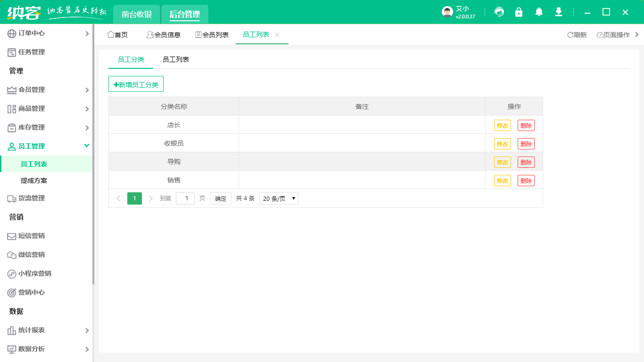The height and width of the screenshot is (362, 644).
Task: Click the lock screen icon
Action: point(519,12)
